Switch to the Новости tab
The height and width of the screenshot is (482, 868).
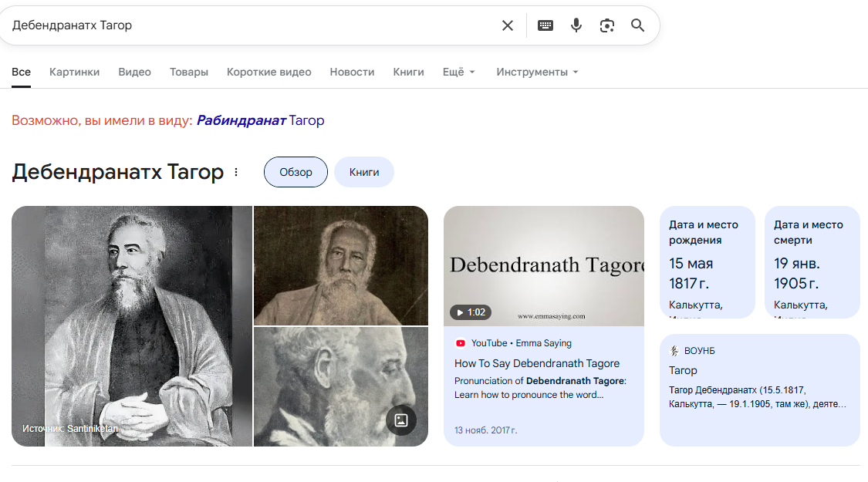[x=352, y=72]
